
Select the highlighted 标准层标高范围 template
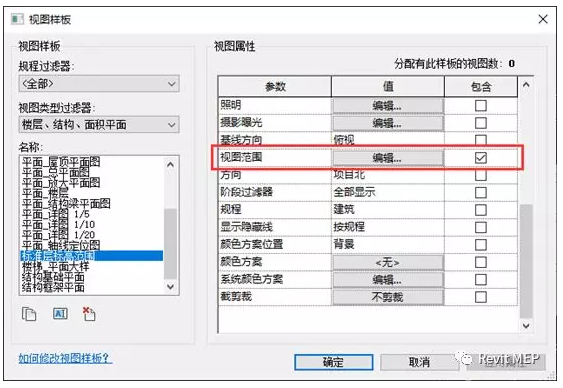click(x=92, y=256)
